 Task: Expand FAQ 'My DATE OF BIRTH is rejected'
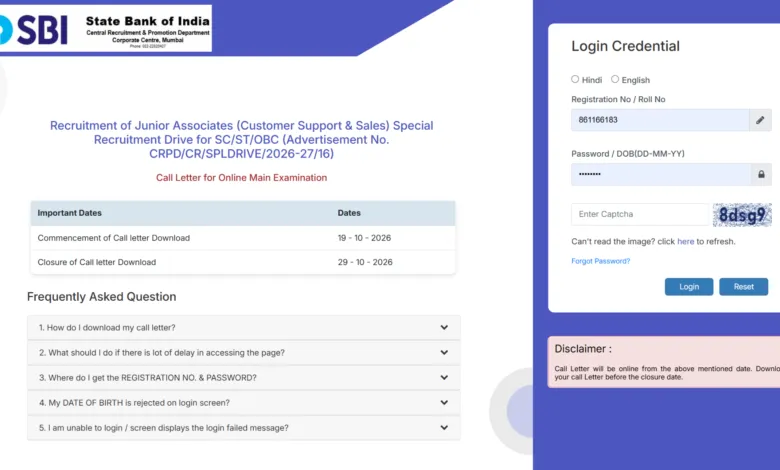244,403
